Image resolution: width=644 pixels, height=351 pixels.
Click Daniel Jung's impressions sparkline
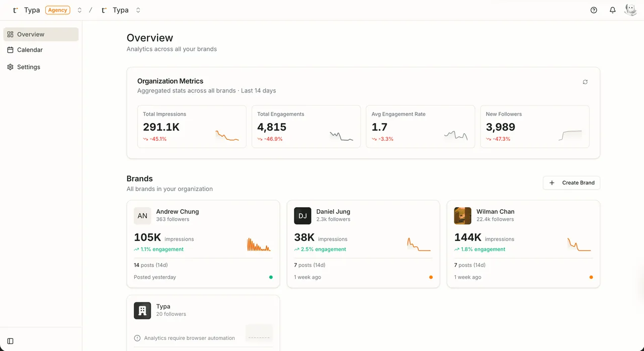point(419,244)
